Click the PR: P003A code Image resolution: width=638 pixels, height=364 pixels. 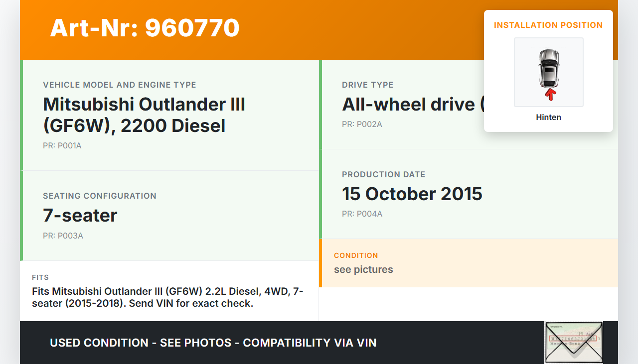63,236
